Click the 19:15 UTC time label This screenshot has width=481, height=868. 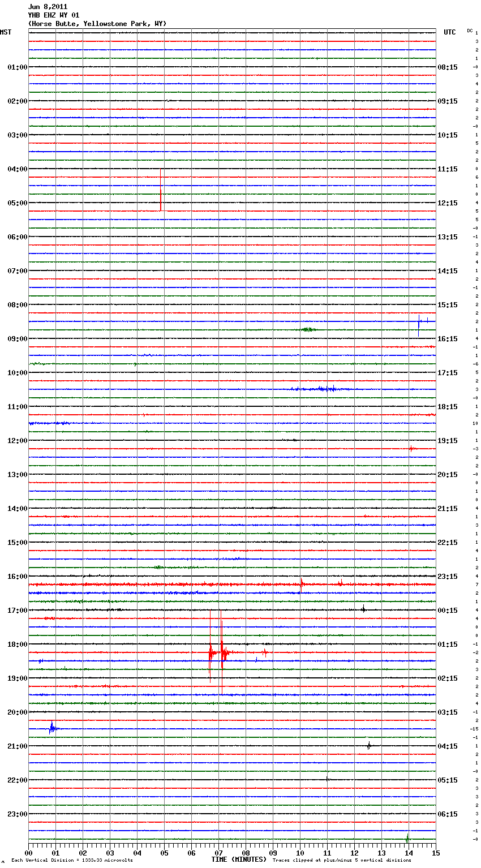pos(448,441)
